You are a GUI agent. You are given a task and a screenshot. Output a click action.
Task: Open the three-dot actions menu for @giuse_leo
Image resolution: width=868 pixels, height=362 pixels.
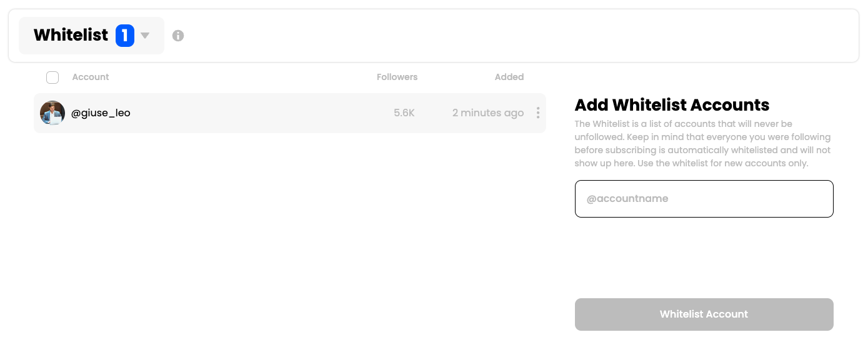pos(537,113)
